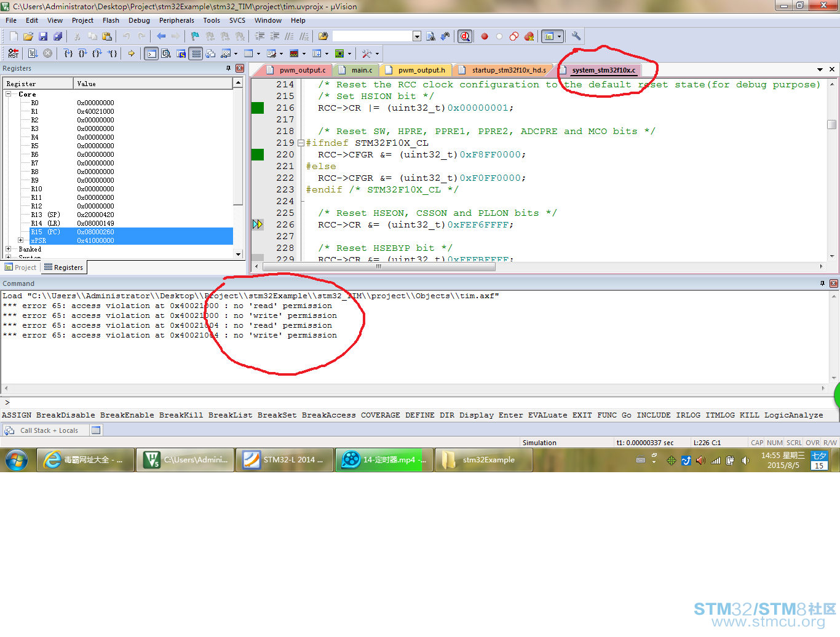Toggle auto-hide pin on the Command panel
The height and width of the screenshot is (637, 840).
pyautogui.click(x=822, y=283)
